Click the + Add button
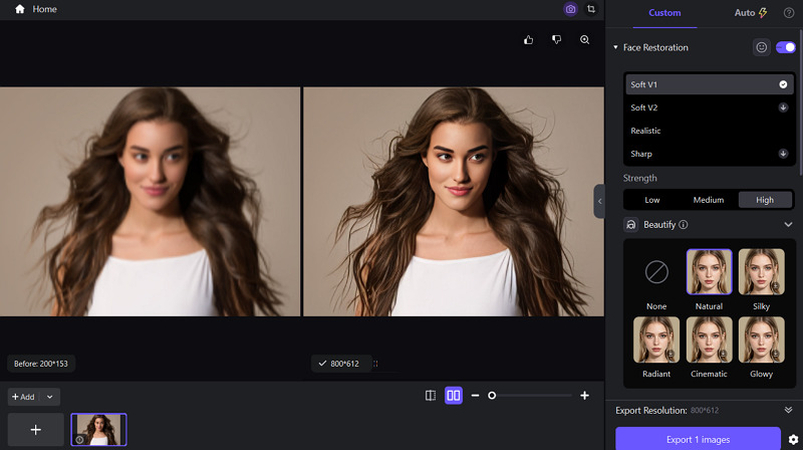Screen dimensions: 803x450 pyautogui.click(x=23, y=397)
